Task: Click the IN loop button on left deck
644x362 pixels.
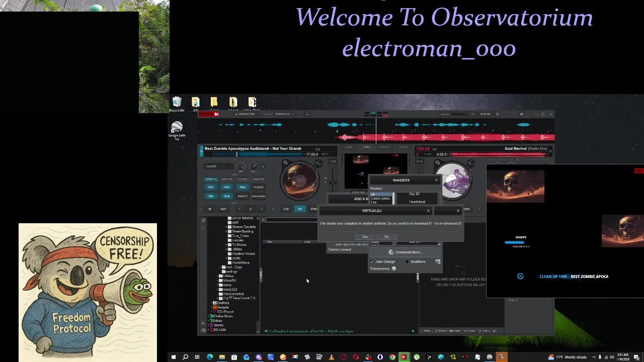Action: [x=210, y=209]
